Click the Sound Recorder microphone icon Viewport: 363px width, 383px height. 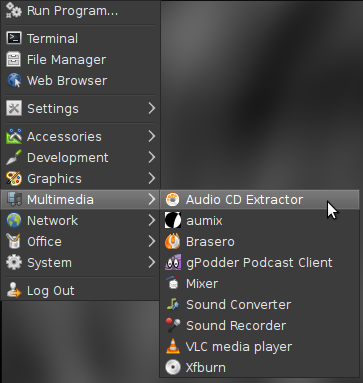point(173,325)
